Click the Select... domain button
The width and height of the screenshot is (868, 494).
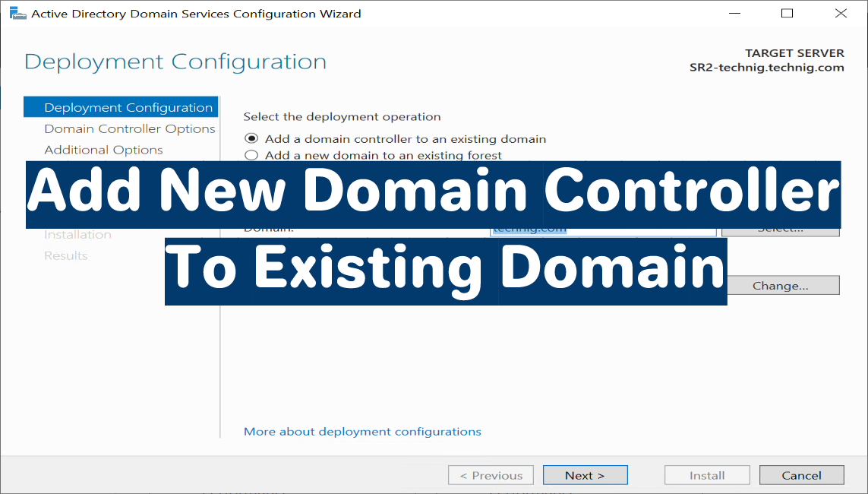coord(781,232)
